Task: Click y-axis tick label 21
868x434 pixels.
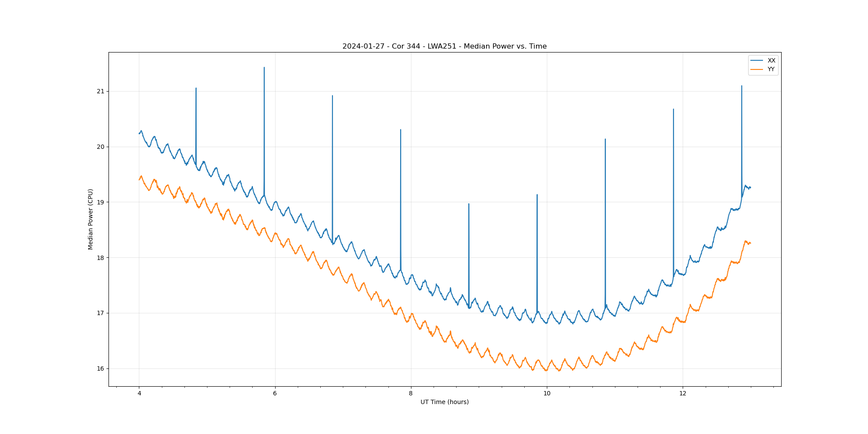Action: coord(101,91)
